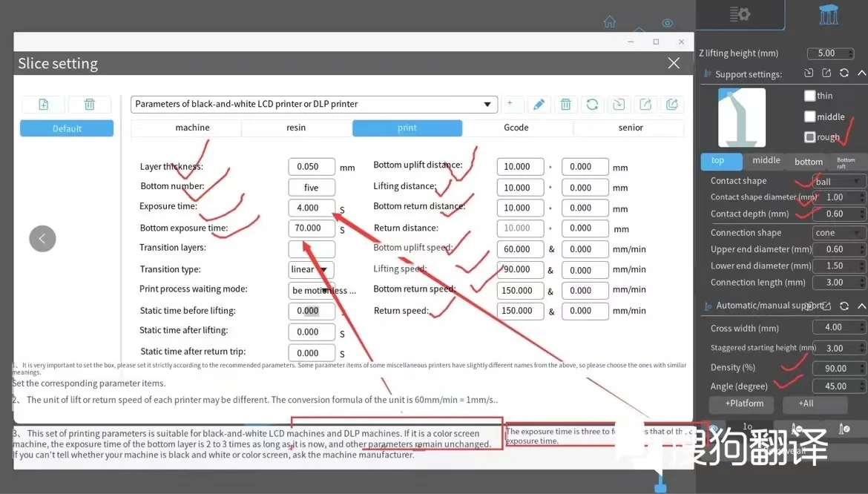The width and height of the screenshot is (868, 494).
Task: Click the home icon in the viewport toolbar
Action: 610,22
